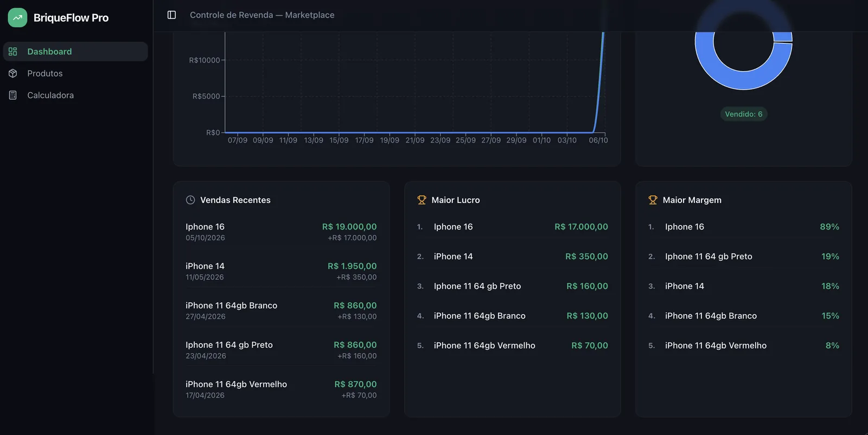The height and width of the screenshot is (435, 868).
Task: Open the Dashboard menu item
Action: point(75,52)
